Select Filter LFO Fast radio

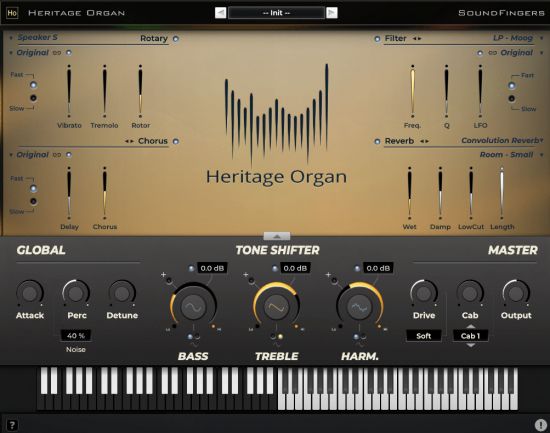(x=511, y=86)
